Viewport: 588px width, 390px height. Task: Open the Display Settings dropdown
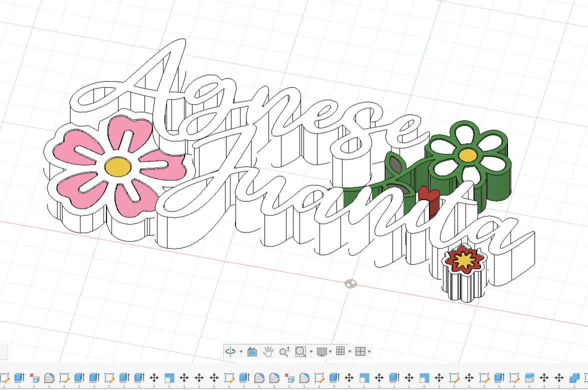[330, 351]
